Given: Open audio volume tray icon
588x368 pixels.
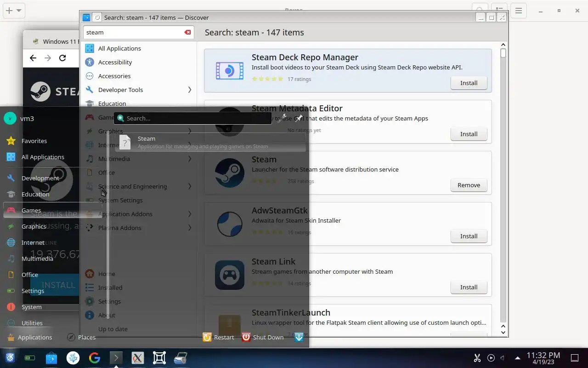Looking at the screenshot, I should [x=503, y=358].
